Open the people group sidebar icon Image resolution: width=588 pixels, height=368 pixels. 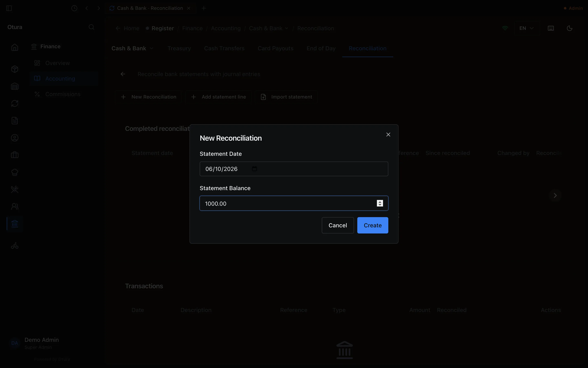(x=14, y=207)
